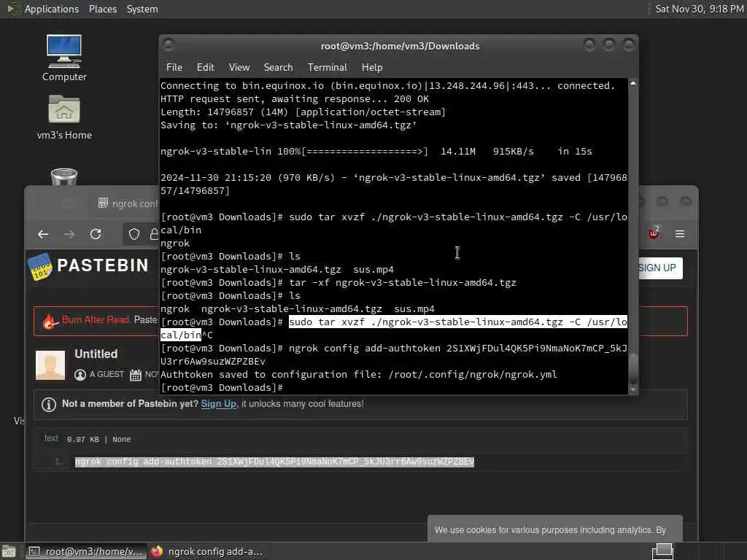Click the highlighted ngrok authtoken paste line
The height and width of the screenshot is (560, 747).
click(274, 462)
